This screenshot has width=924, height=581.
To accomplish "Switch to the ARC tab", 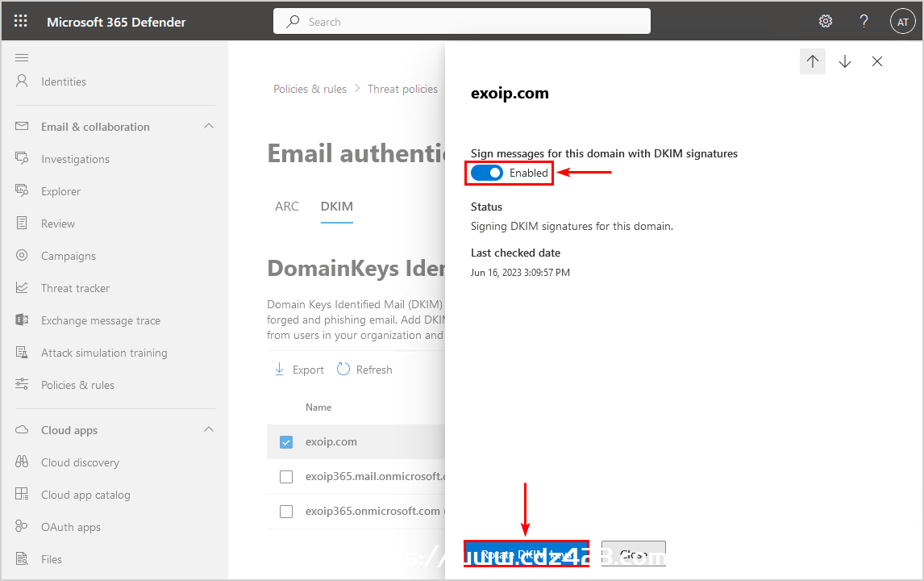I will point(287,207).
